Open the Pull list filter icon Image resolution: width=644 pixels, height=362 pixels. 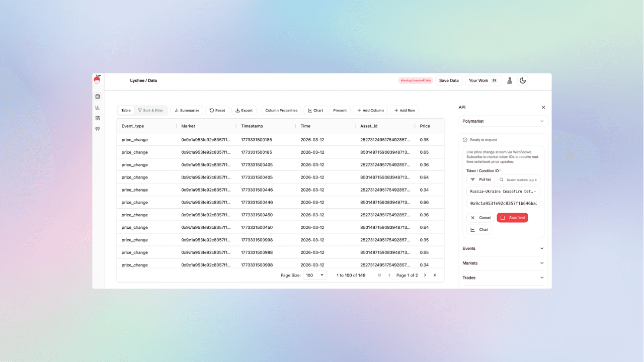click(x=472, y=179)
